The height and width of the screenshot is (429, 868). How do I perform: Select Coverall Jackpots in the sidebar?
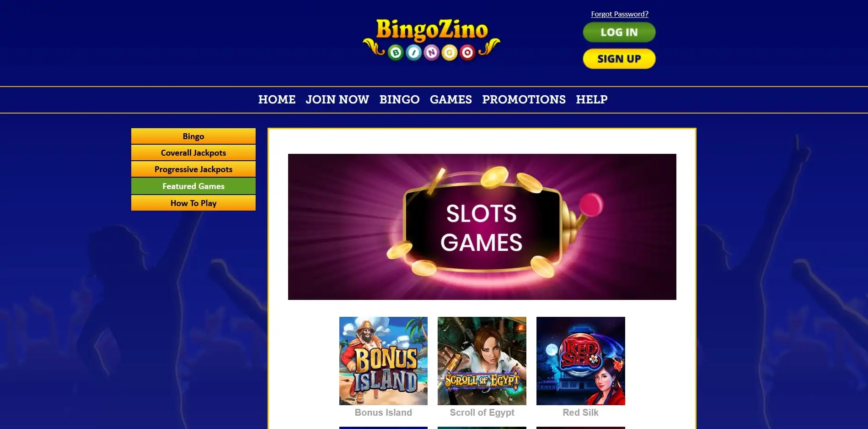click(193, 152)
